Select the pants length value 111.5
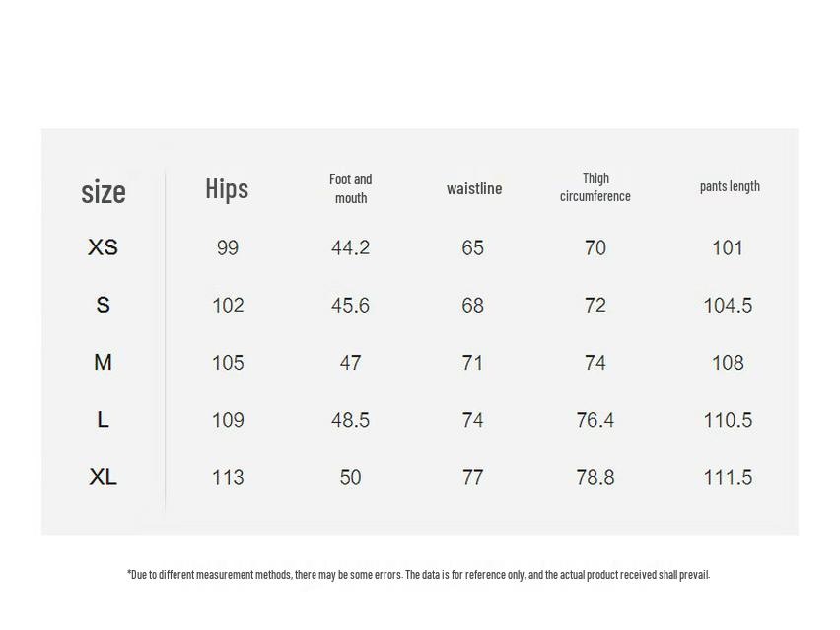The height and width of the screenshot is (630, 840). click(x=728, y=477)
